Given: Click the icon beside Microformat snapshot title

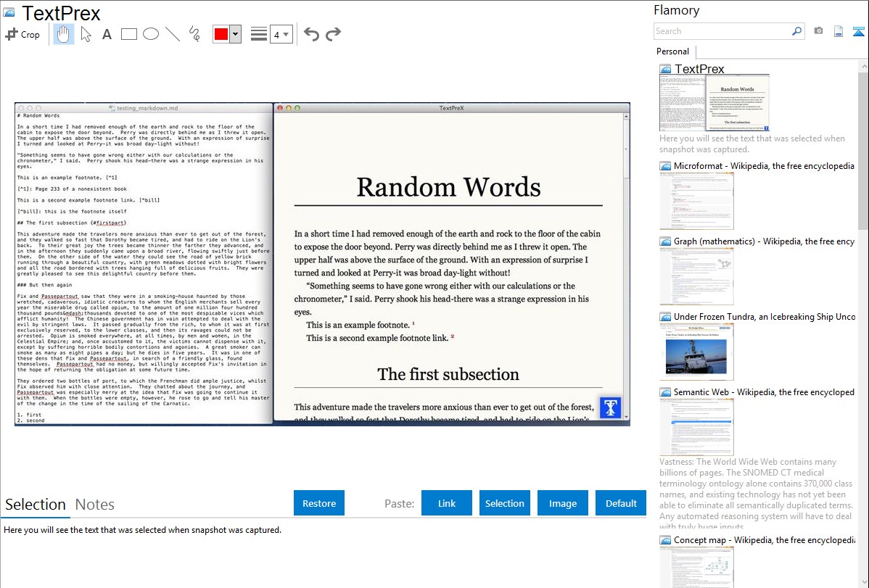Looking at the screenshot, I should click(x=665, y=166).
